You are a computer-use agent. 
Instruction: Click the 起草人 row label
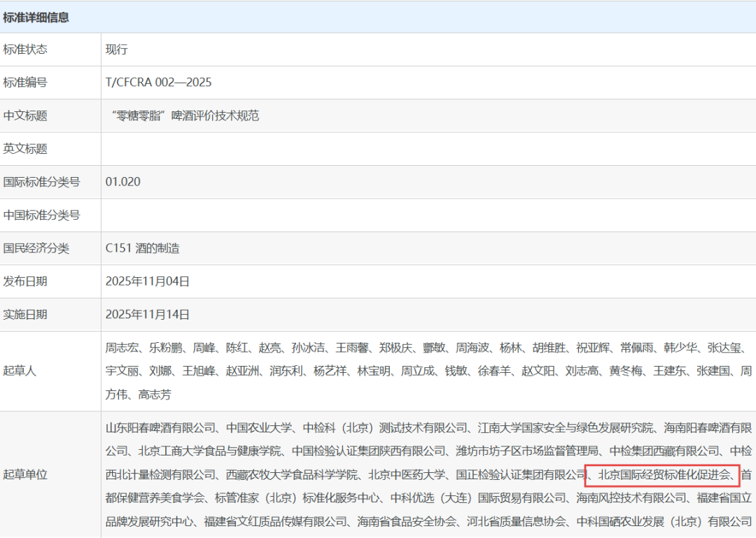point(20,371)
